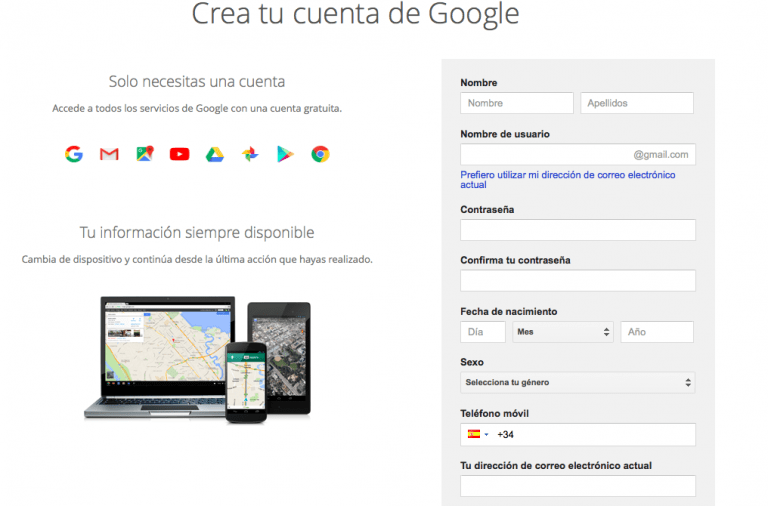The width and height of the screenshot is (768, 506).
Task: Click the Nombre de usuario gmail field
Action: click(x=577, y=154)
